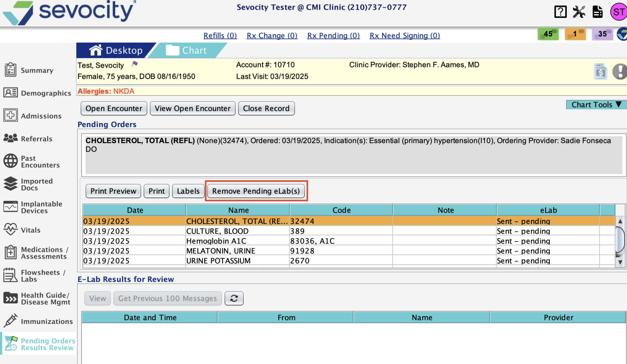Open the ST user avatar

pyautogui.click(x=619, y=12)
